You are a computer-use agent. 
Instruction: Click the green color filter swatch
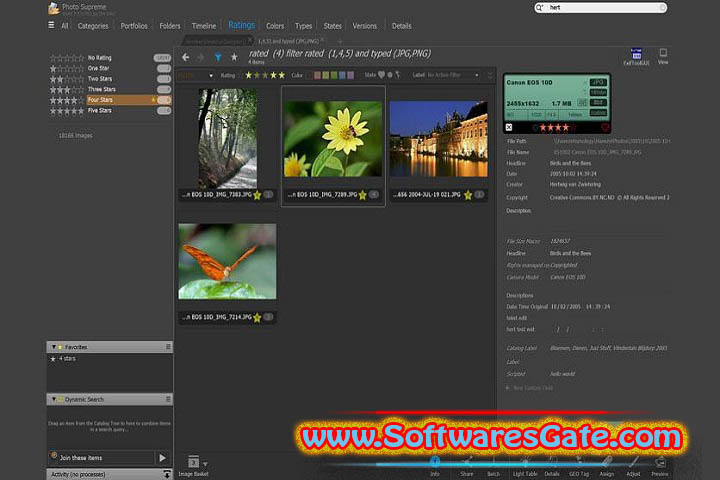point(334,75)
